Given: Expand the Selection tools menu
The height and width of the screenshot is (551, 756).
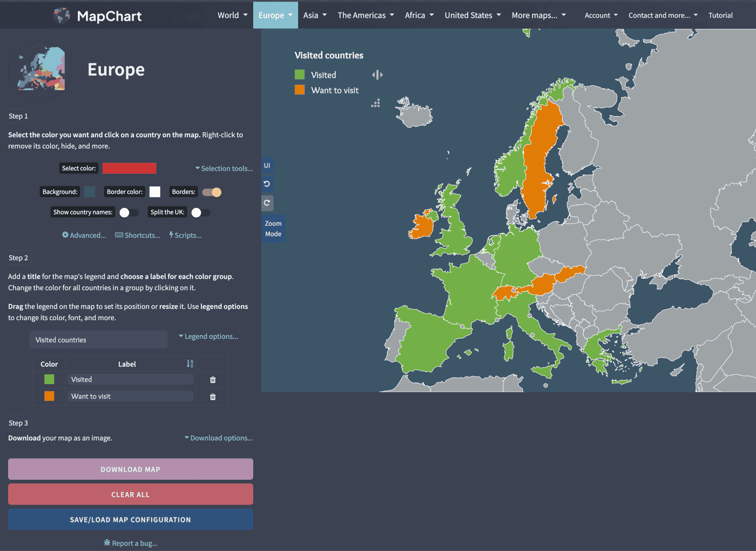Looking at the screenshot, I should click(224, 169).
